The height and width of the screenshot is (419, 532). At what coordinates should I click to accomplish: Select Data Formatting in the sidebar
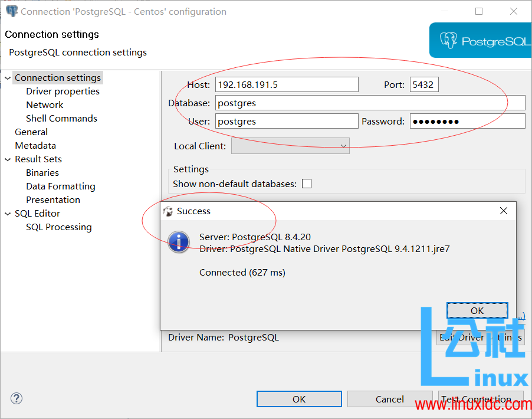tap(61, 186)
